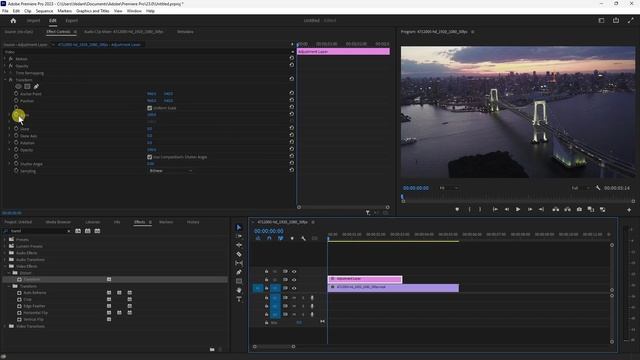Select the Hand tool
The image size is (640, 360).
coord(239,290)
